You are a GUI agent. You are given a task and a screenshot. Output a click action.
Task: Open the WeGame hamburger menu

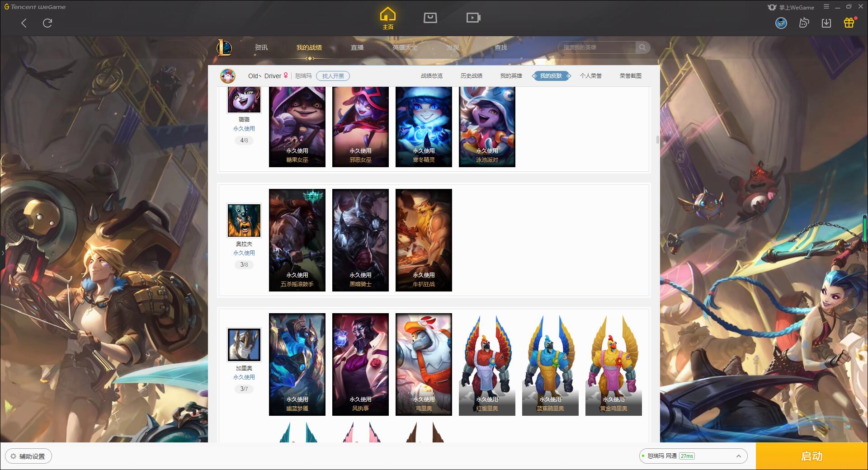point(826,7)
